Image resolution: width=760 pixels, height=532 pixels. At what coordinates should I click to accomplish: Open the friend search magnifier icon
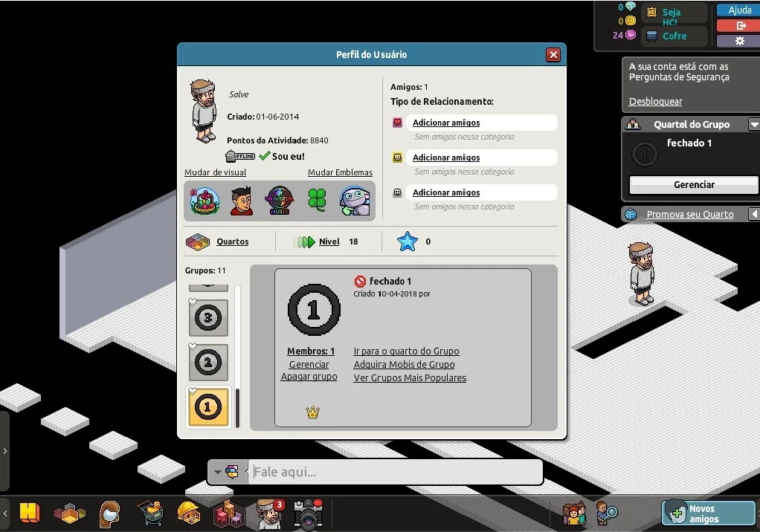(x=606, y=513)
